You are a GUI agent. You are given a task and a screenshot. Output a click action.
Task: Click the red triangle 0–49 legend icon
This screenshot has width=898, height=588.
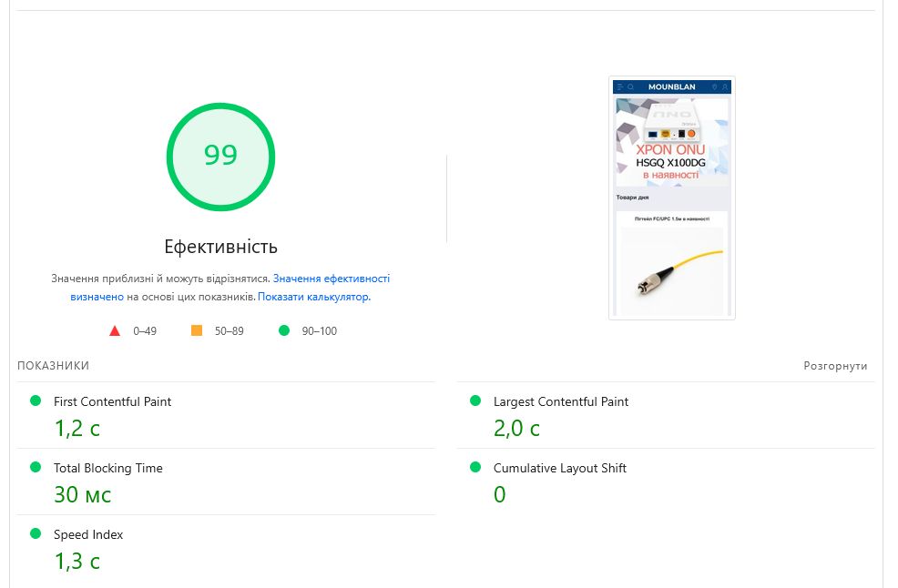pyautogui.click(x=115, y=331)
